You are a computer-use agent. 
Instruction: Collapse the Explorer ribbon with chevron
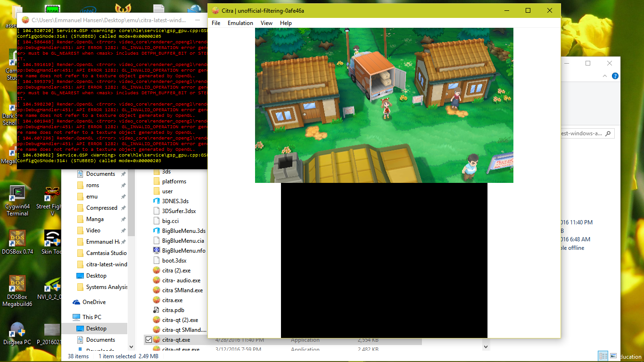point(606,76)
